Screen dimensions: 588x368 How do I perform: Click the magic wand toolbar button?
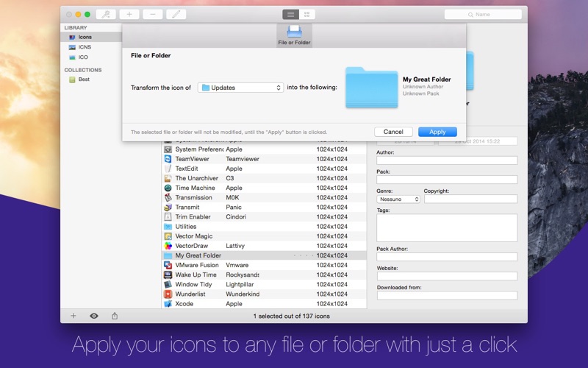[106, 14]
